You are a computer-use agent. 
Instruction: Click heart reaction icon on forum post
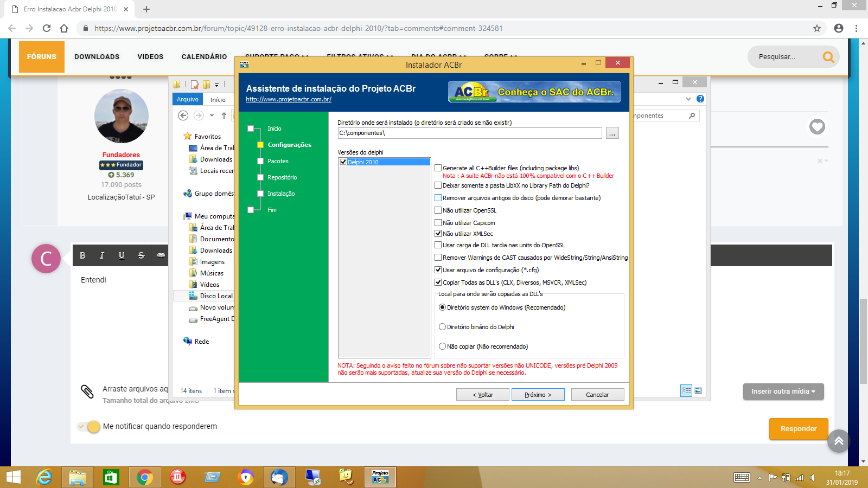(x=817, y=126)
